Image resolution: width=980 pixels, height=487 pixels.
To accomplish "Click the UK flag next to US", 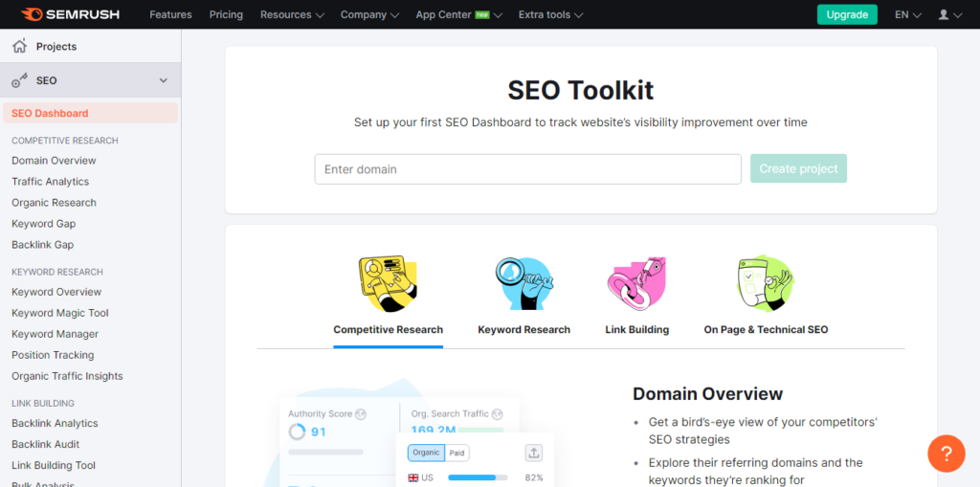I will [413, 477].
